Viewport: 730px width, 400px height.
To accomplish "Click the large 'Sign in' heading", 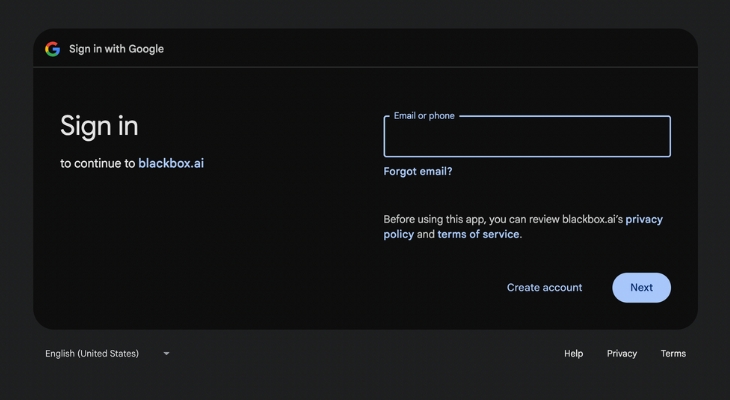I will tap(99, 126).
